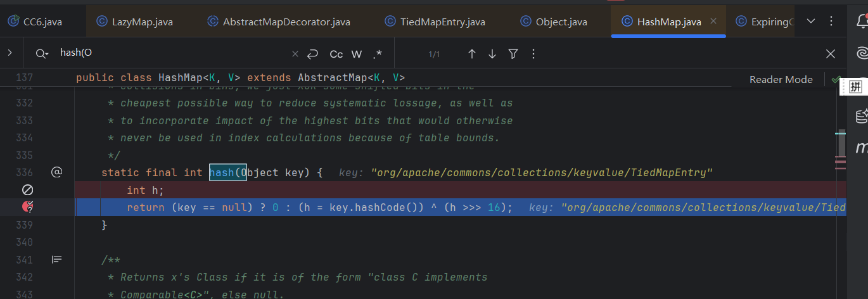
Task: Open the spiral AI assistant tool window
Action: [862, 54]
